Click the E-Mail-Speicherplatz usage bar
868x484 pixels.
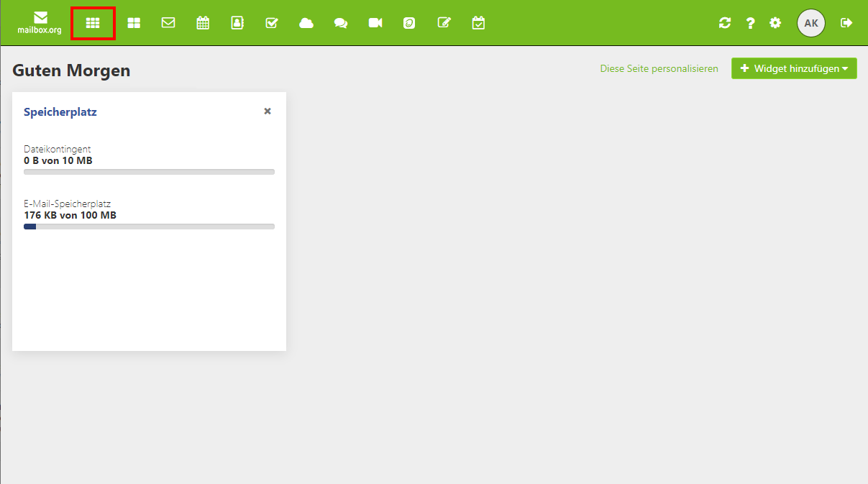(149, 227)
